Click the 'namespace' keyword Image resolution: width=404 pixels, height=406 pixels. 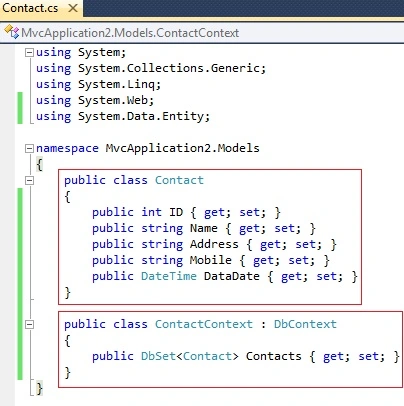click(x=67, y=148)
